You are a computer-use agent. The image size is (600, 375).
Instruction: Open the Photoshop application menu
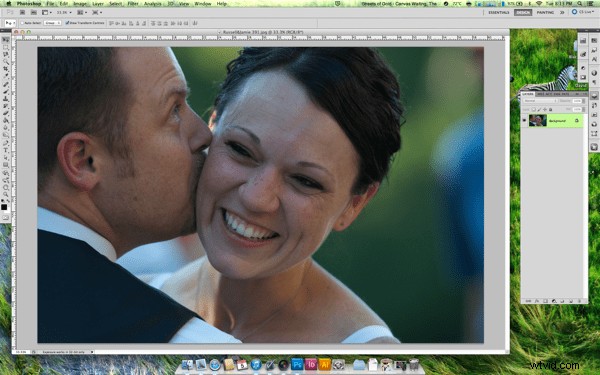click(x=29, y=4)
